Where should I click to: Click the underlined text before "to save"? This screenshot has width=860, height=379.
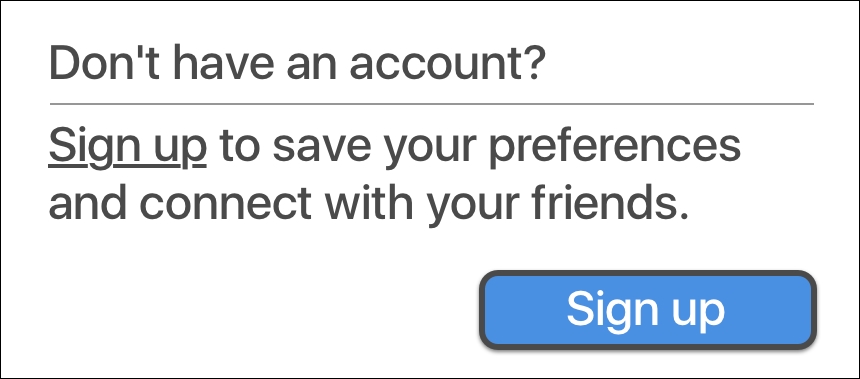[x=128, y=147]
